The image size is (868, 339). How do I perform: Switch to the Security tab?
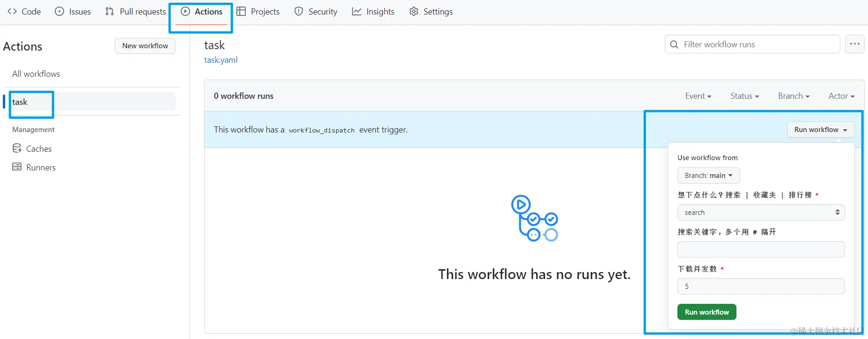[316, 12]
